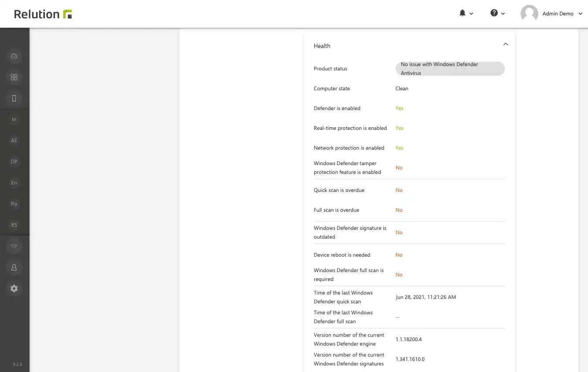Click the 'No' value for full scan is required
This screenshot has height=372, width=588.
[399, 275]
